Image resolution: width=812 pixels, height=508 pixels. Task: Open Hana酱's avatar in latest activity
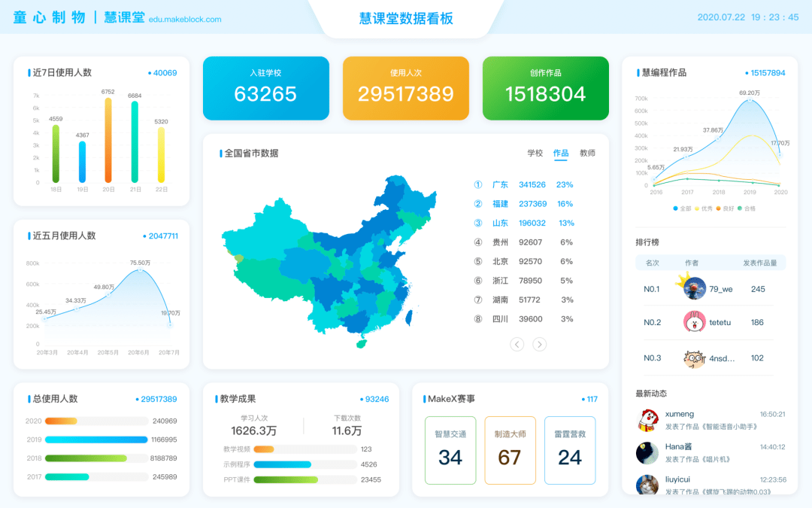click(x=647, y=452)
